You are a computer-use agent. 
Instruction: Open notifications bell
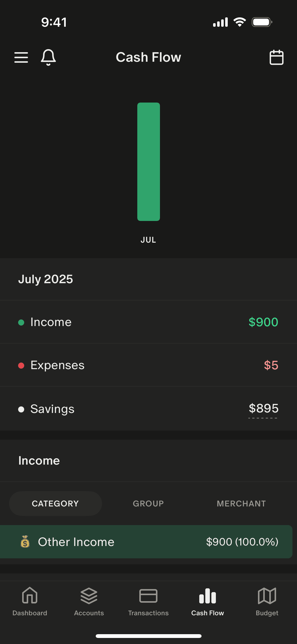point(48,57)
